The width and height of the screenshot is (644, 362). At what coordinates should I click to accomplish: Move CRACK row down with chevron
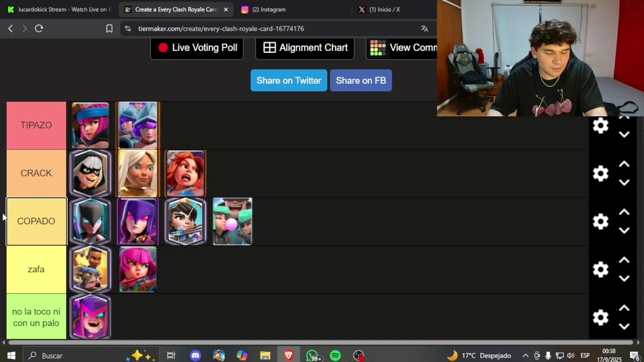624,183
